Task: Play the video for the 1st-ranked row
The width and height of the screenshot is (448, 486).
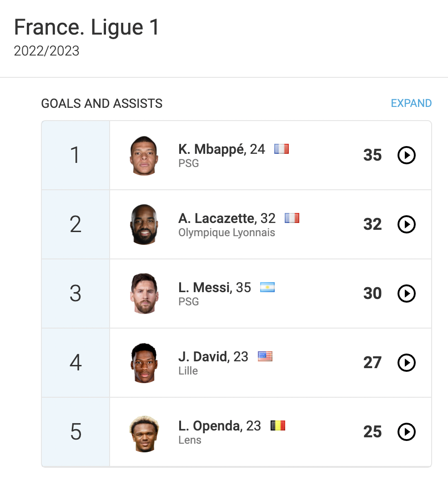Action: pos(407,156)
